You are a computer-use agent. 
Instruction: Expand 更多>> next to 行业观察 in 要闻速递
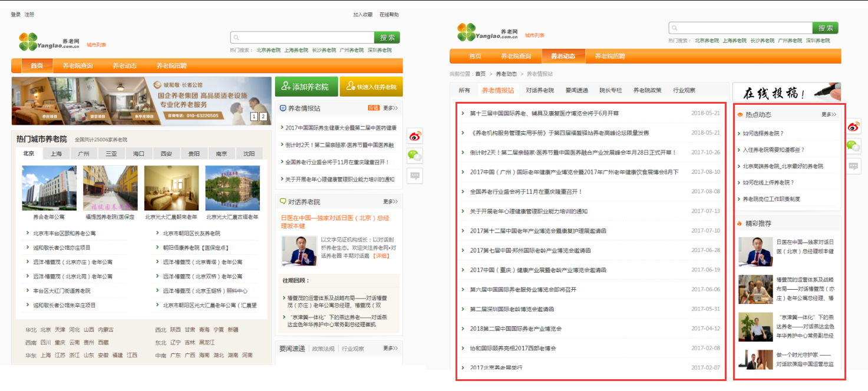(x=390, y=349)
